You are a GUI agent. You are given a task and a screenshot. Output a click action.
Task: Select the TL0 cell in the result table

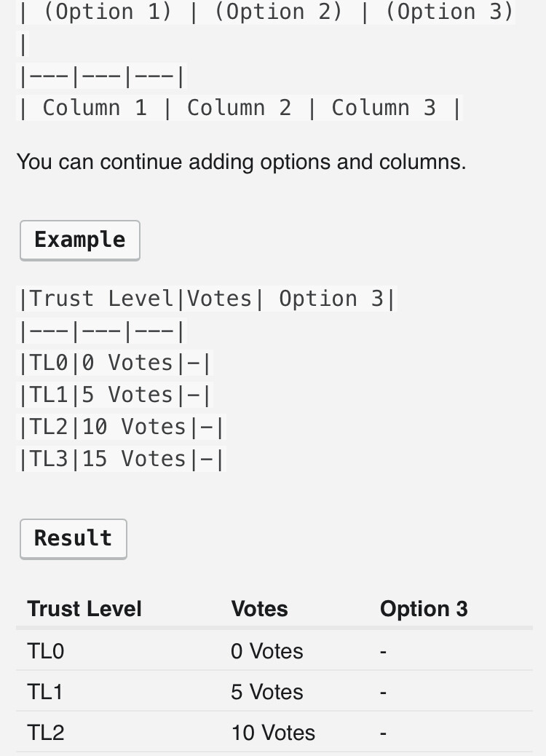click(x=46, y=651)
